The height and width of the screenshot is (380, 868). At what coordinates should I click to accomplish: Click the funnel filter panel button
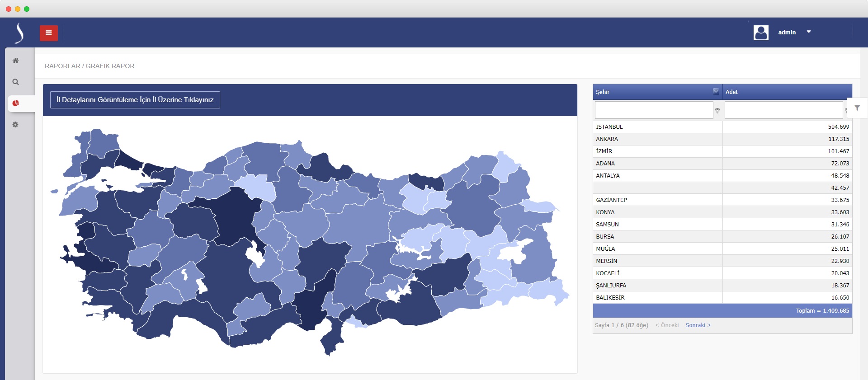pos(857,108)
